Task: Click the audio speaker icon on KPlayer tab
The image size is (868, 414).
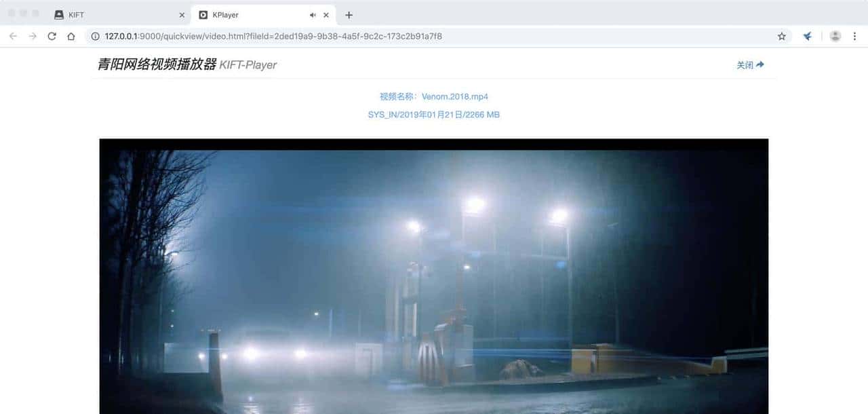Action: point(313,15)
